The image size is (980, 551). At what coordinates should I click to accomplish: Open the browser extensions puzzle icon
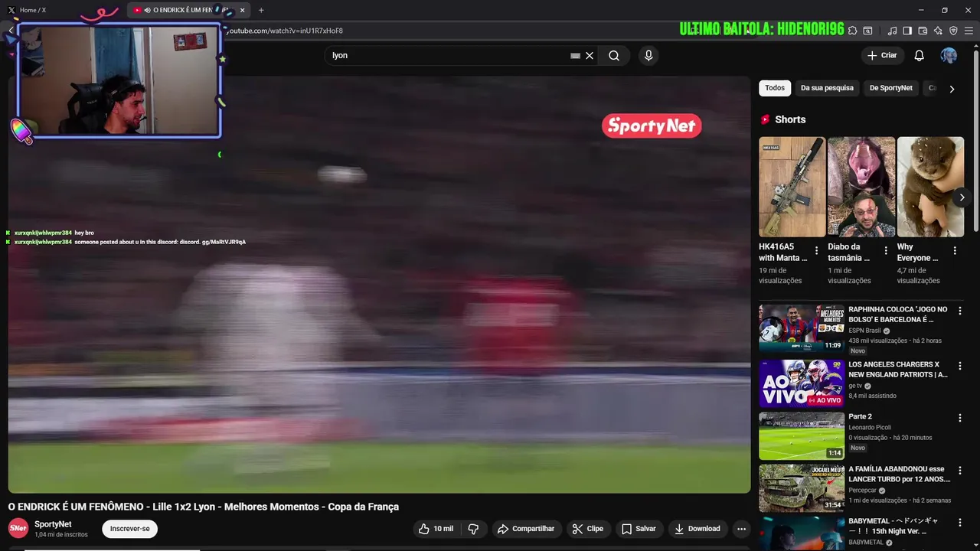tap(853, 31)
